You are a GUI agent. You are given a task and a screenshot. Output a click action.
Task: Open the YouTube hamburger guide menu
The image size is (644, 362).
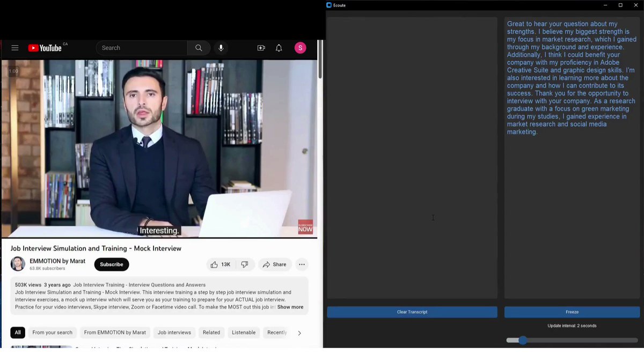[15, 48]
